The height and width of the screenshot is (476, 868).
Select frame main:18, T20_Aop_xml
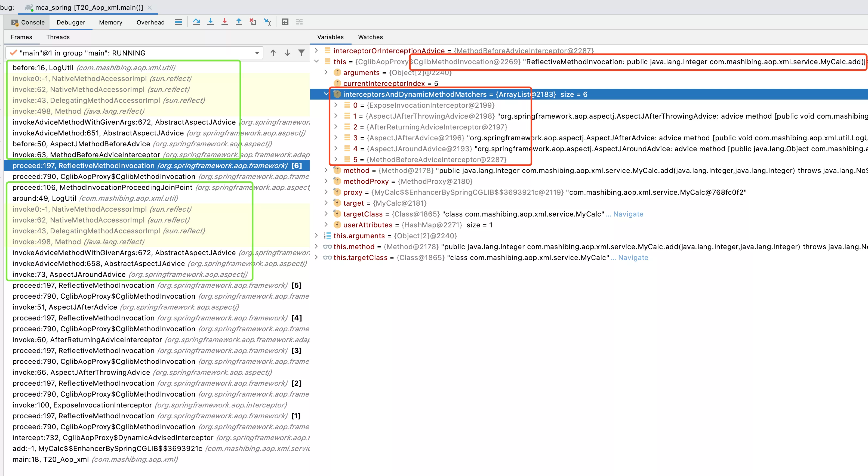[157, 459]
